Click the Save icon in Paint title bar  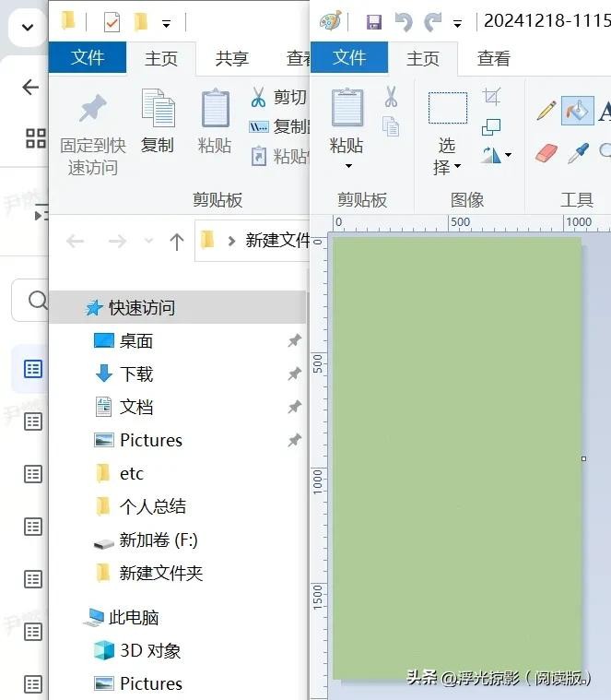pyautogui.click(x=373, y=22)
